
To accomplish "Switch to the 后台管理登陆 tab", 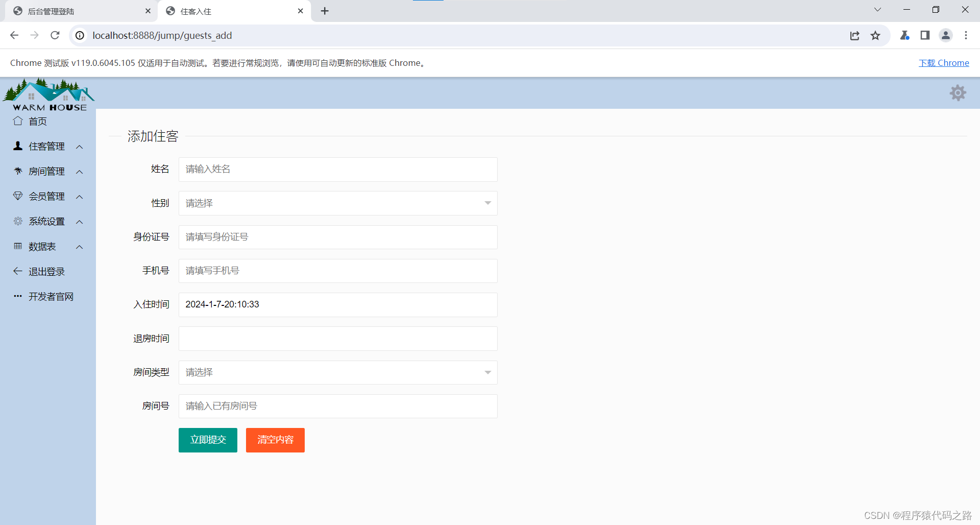I will point(81,11).
